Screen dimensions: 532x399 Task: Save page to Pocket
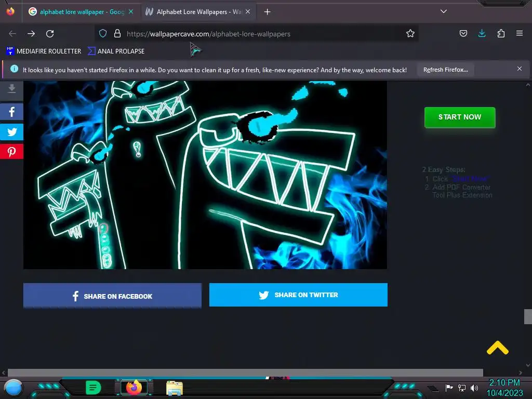click(463, 34)
